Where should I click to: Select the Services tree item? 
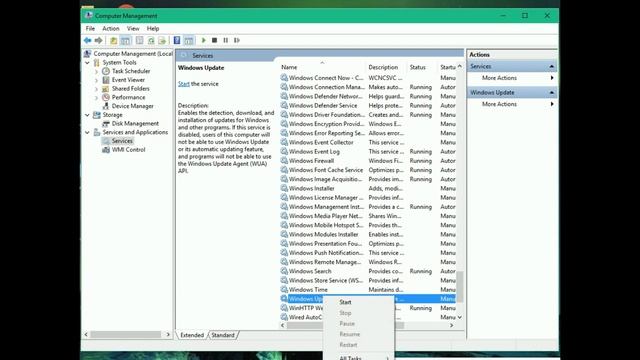122,141
